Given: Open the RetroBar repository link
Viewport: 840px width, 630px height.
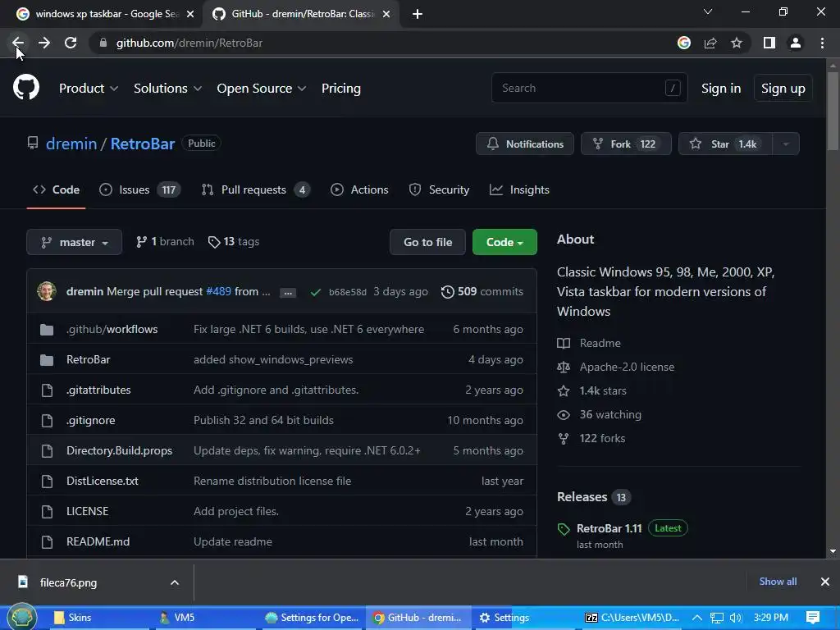Looking at the screenshot, I should tap(143, 144).
